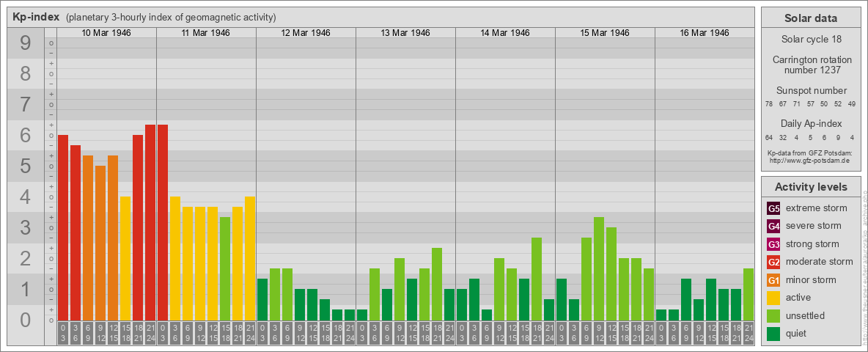This screenshot has height=352, width=868.
Task: Click the Kp axis label 9
Action: tap(26, 43)
